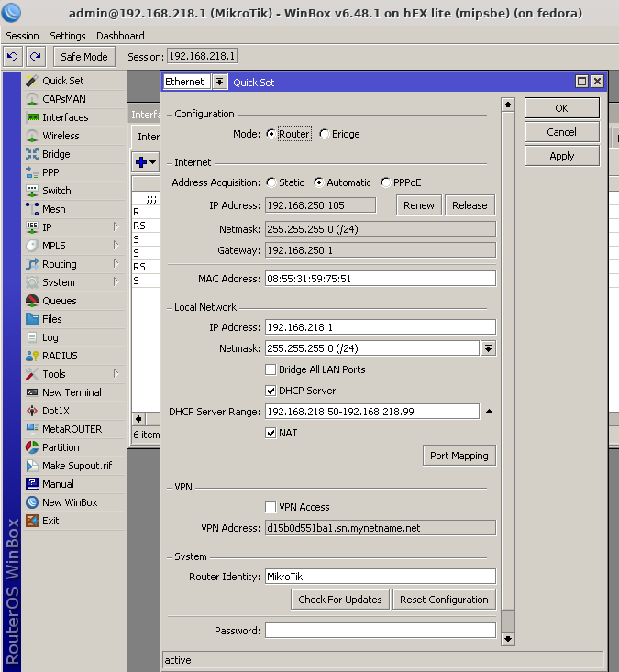Click Exit in the sidebar
Screen dimensions: 619x672
click(x=73, y=521)
